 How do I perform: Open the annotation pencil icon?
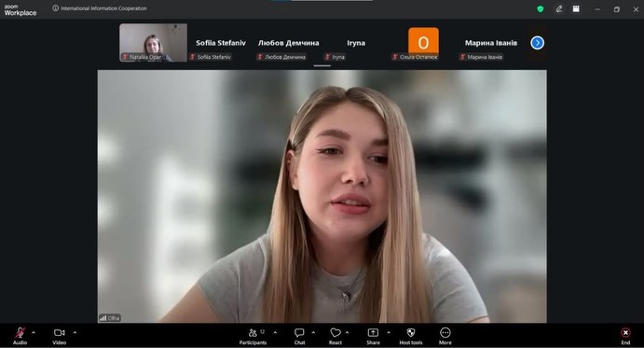(x=559, y=8)
